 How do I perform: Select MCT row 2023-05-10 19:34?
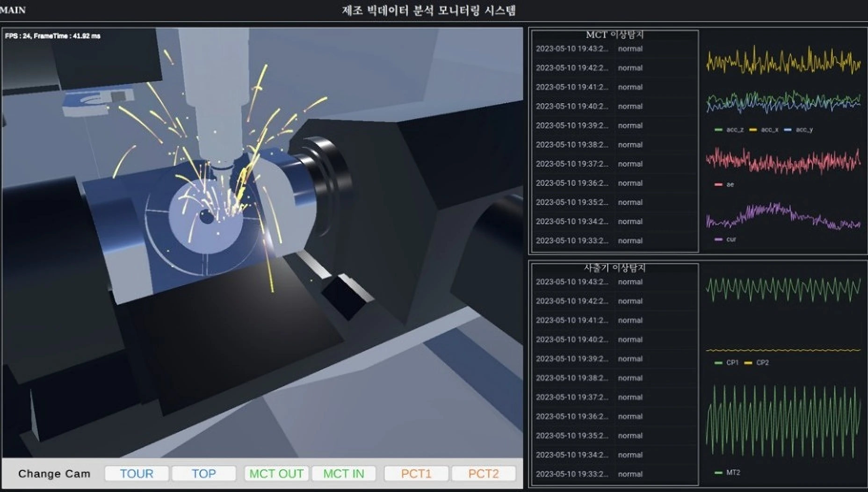pos(615,221)
